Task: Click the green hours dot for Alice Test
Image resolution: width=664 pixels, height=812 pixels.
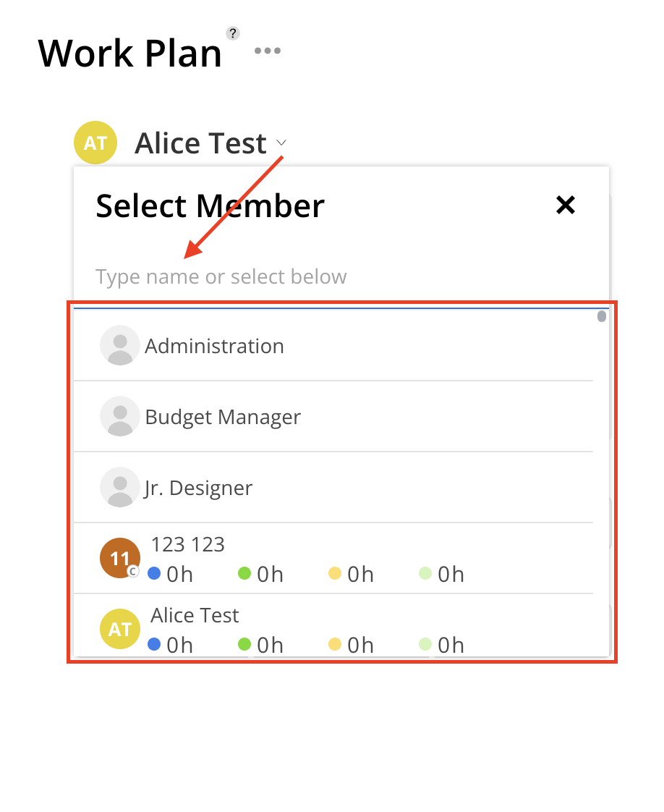Action: 244,645
